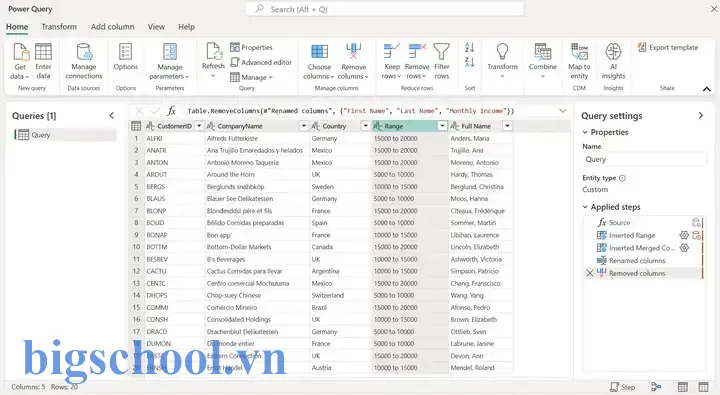
Task: Open Remove rows menu
Action: point(416,62)
